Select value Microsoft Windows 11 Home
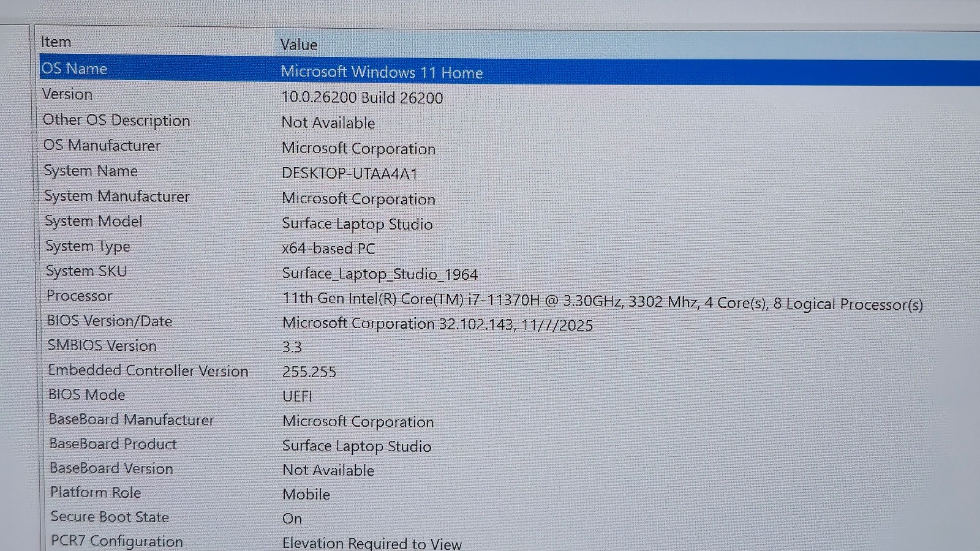 (x=382, y=72)
